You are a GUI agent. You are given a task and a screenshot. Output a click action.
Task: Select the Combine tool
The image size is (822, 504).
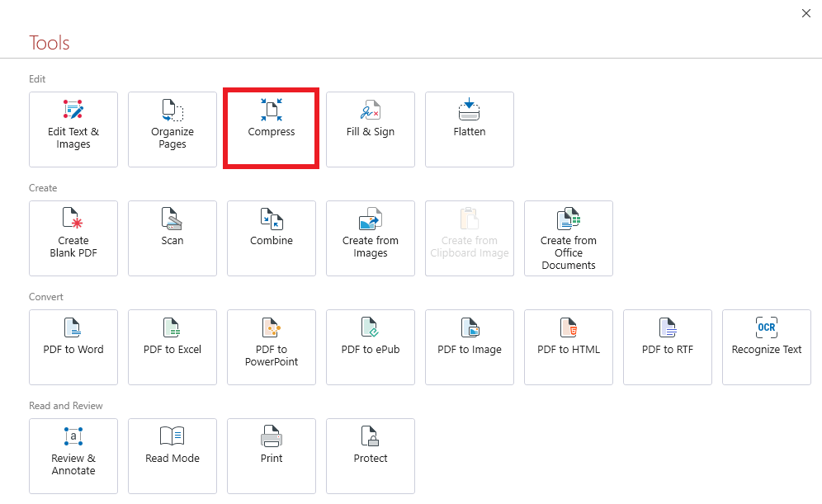coord(272,238)
